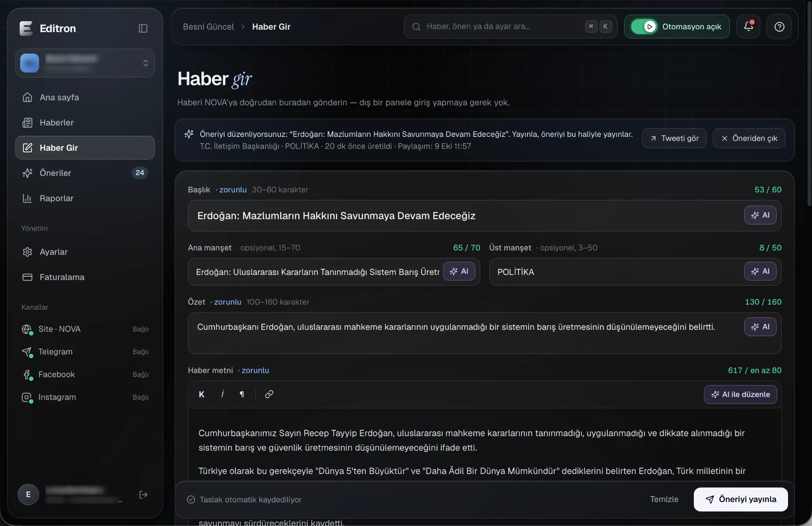Open Öneriler with 24 badge
The width and height of the screenshot is (812, 526).
[85, 173]
